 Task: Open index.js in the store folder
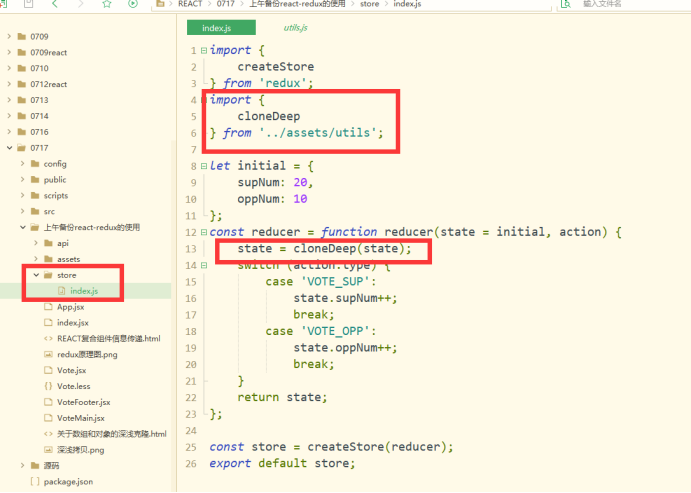[x=84, y=291]
